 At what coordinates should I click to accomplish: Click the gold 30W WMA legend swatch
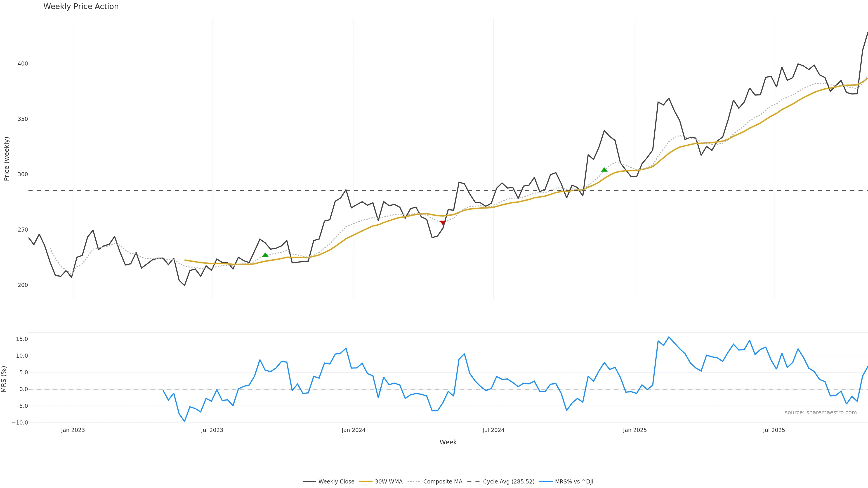(366, 482)
